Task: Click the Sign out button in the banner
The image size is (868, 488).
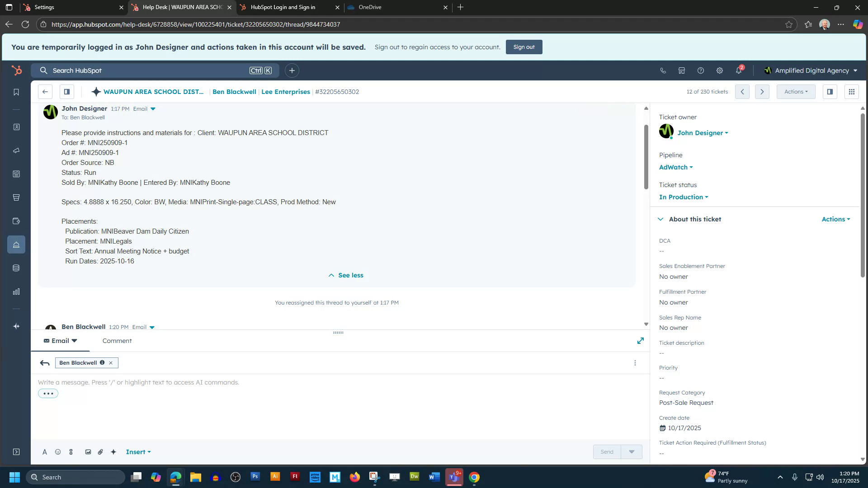Action: [x=524, y=47]
